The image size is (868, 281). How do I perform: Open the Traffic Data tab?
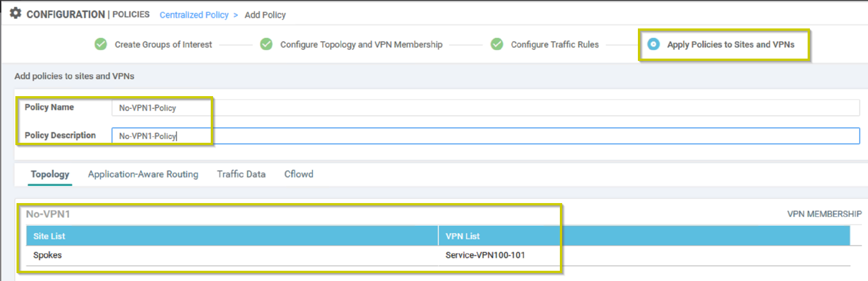[x=241, y=174]
